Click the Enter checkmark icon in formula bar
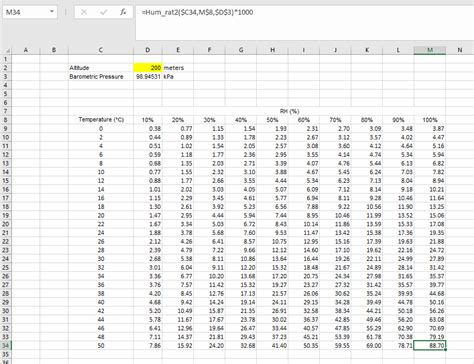The width and height of the screenshot is (474, 364). pyautogui.click(x=104, y=12)
